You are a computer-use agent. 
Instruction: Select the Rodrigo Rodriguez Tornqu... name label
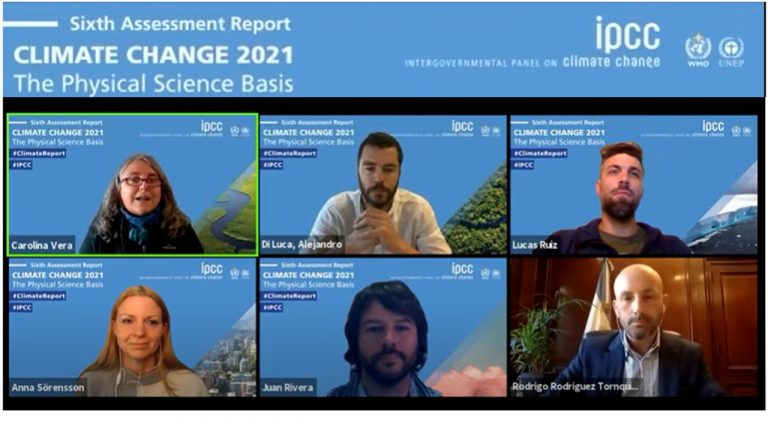[x=576, y=386]
